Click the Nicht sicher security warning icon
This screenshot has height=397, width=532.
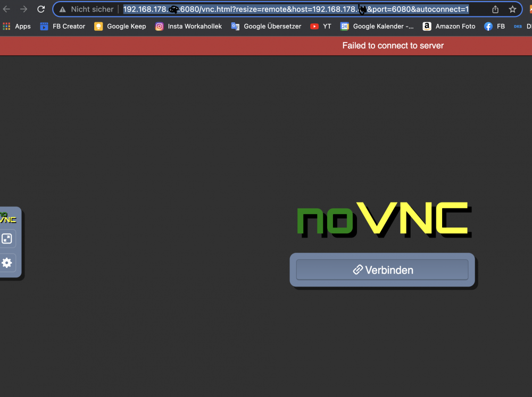(x=62, y=10)
